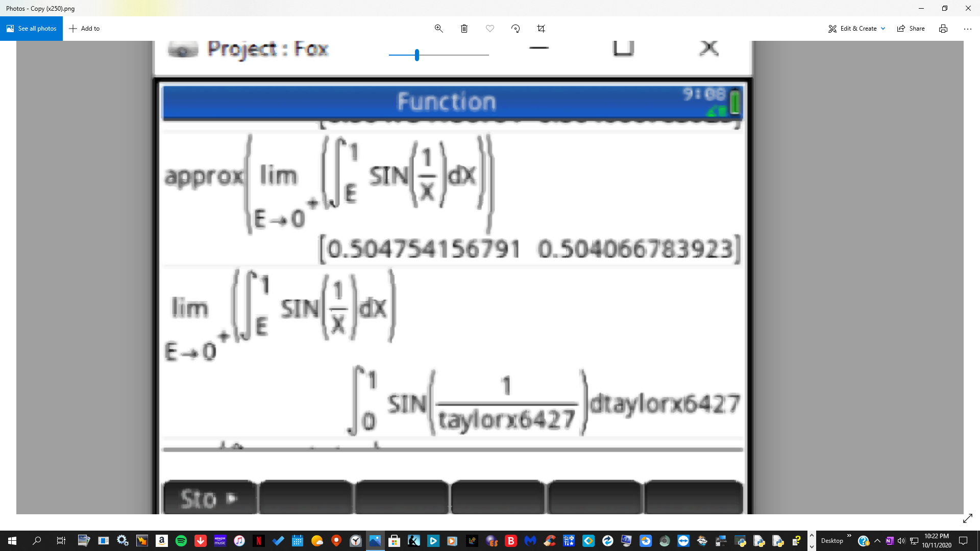Toggle the favorite heart for this photo

pos(490,28)
